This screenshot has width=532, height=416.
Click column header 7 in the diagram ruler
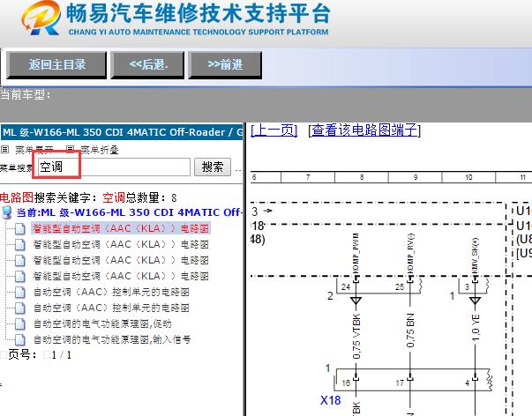[x=308, y=177]
